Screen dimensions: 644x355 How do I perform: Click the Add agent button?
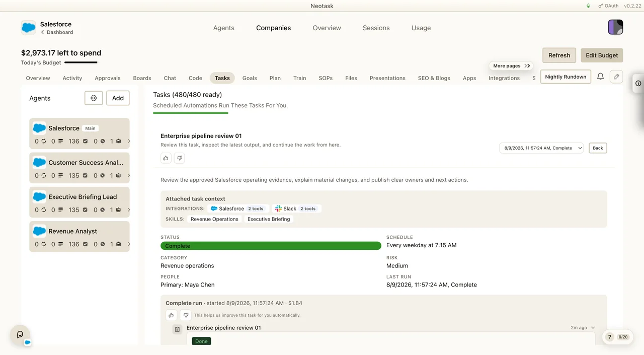coord(118,98)
